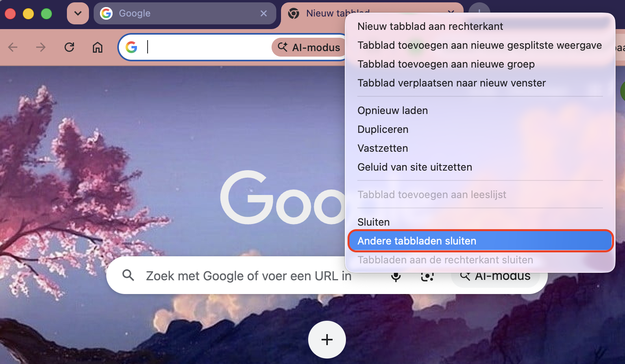
Task: Click the back navigation arrow
Action: pyautogui.click(x=13, y=47)
